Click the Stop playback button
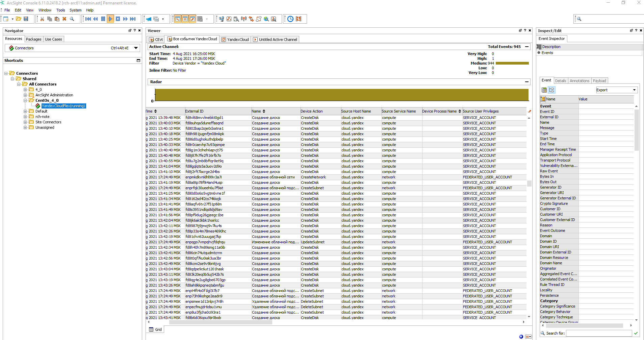The height and width of the screenshot is (340, 644). [x=118, y=19]
